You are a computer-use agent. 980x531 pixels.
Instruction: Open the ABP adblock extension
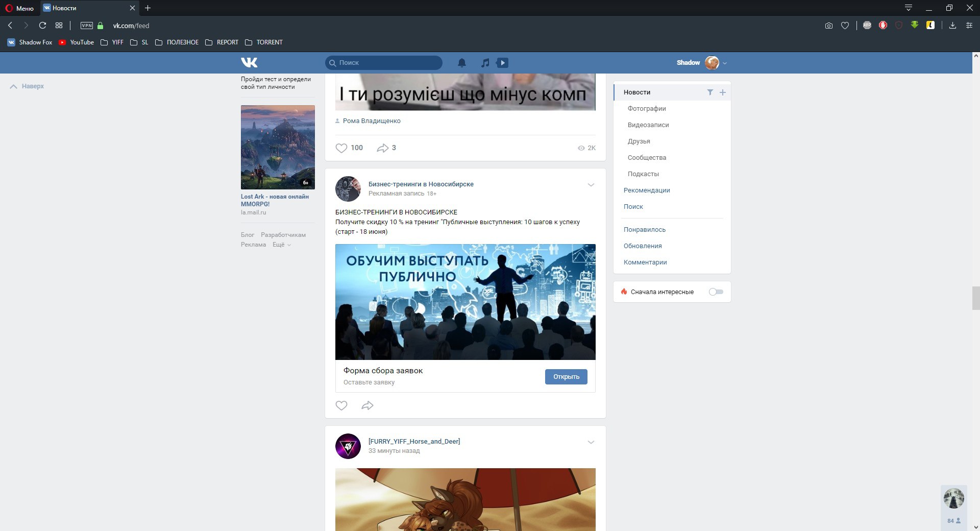click(x=867, y=25)
